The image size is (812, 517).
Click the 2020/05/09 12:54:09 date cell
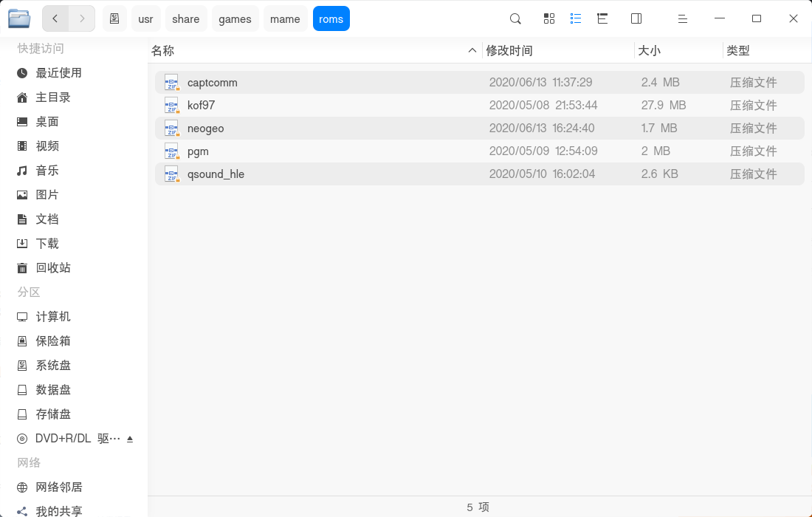pos(543,151)
